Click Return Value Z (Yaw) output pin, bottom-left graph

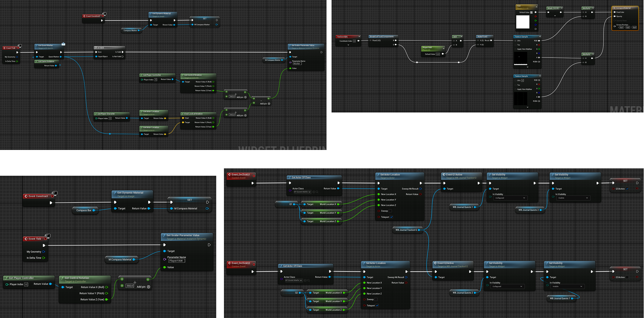point(107,300)
